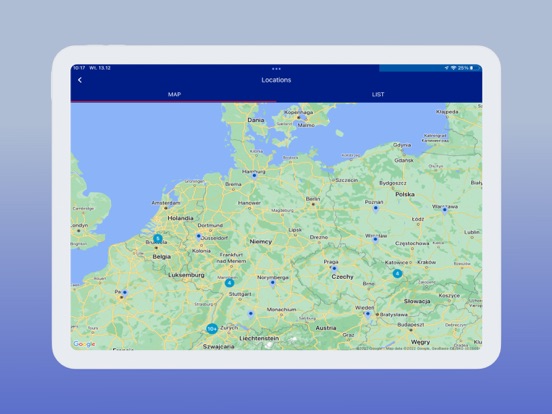Click the Bydgoszcz city label
The height and width of the screenshot is (414, 552).
(x=393, y=183)
